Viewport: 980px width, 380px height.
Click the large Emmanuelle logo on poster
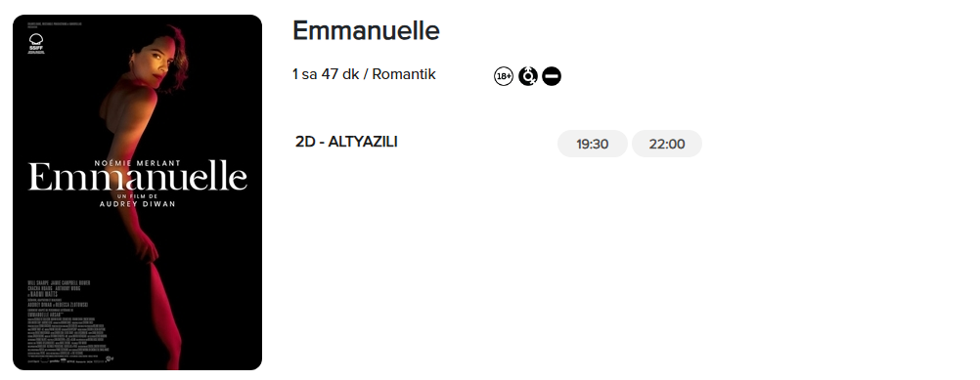point(138,177)
